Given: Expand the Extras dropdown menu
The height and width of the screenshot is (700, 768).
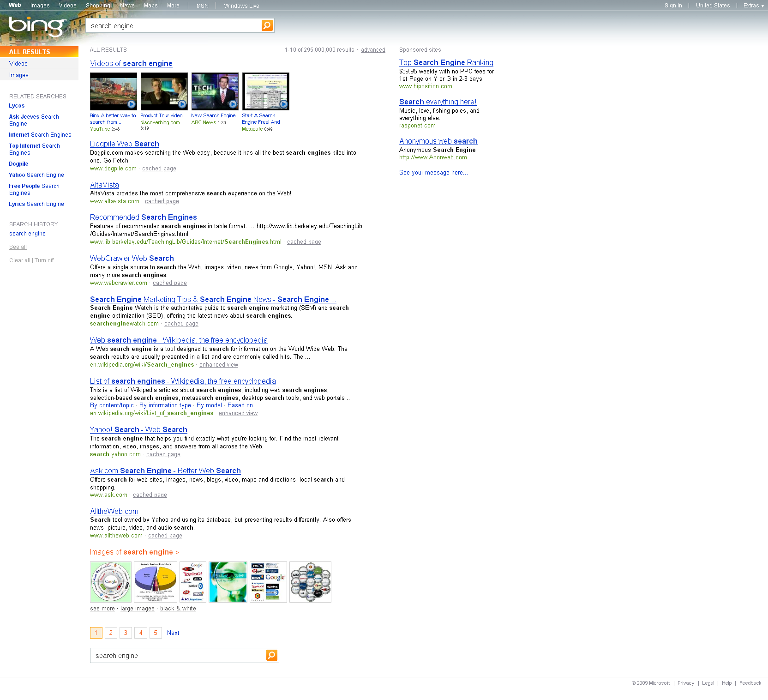Looking at the screenshot, I should click(753, 6).
